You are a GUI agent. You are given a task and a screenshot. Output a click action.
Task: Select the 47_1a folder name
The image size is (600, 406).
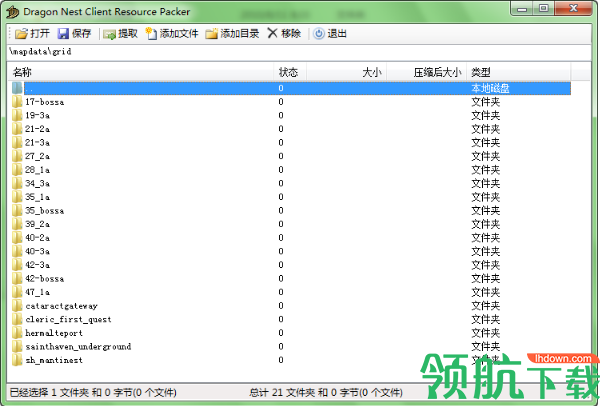click(38, 292)
